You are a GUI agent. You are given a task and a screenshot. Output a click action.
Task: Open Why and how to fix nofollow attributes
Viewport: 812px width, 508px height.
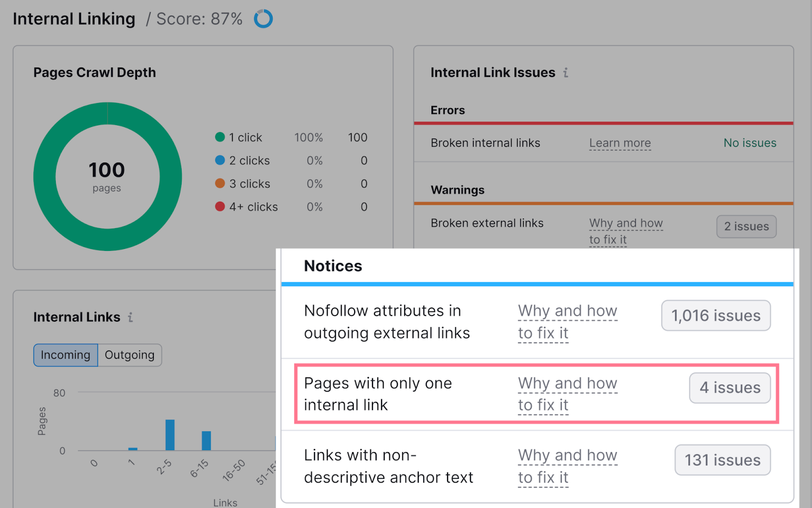coord(567,322)
